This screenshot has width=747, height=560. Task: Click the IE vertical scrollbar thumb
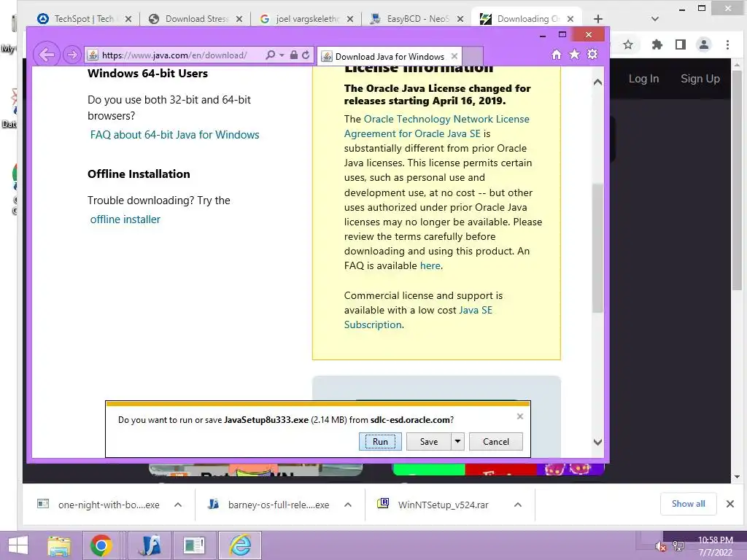pos(597,248)
